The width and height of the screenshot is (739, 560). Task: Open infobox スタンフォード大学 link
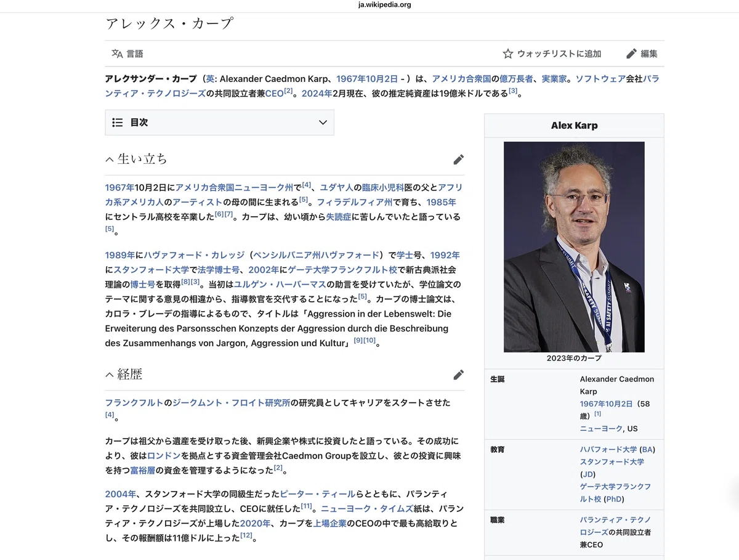tap(612, 462)
